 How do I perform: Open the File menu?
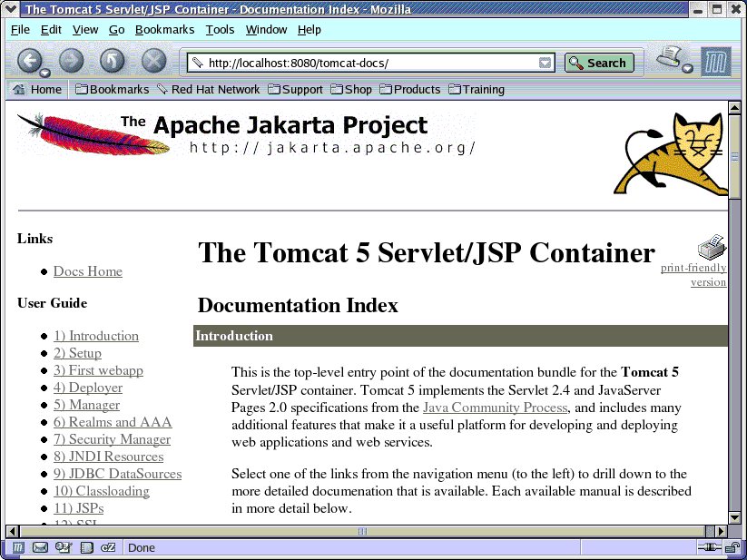click(x=20, y=30)
